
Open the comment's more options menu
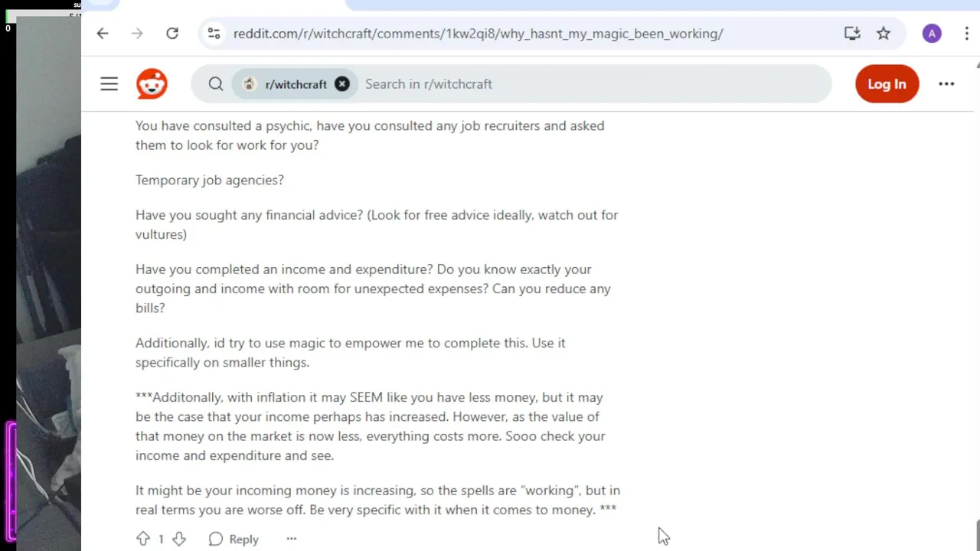coord(292,539)
